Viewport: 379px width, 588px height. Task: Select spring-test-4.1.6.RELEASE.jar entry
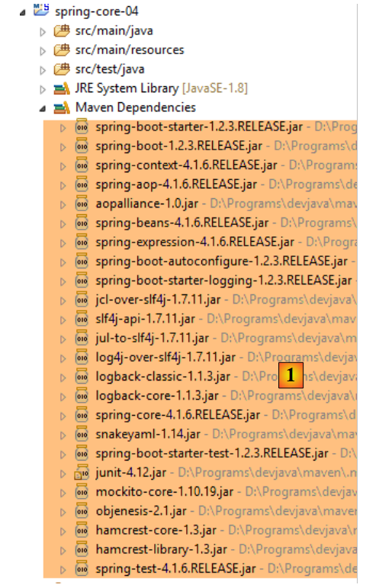[x=176, y=568]
